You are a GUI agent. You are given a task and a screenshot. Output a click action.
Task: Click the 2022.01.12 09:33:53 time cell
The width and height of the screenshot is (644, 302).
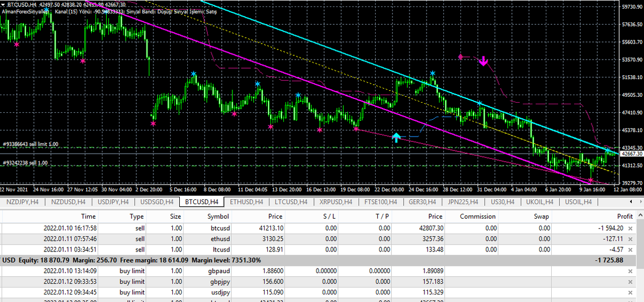click(70, 282)
